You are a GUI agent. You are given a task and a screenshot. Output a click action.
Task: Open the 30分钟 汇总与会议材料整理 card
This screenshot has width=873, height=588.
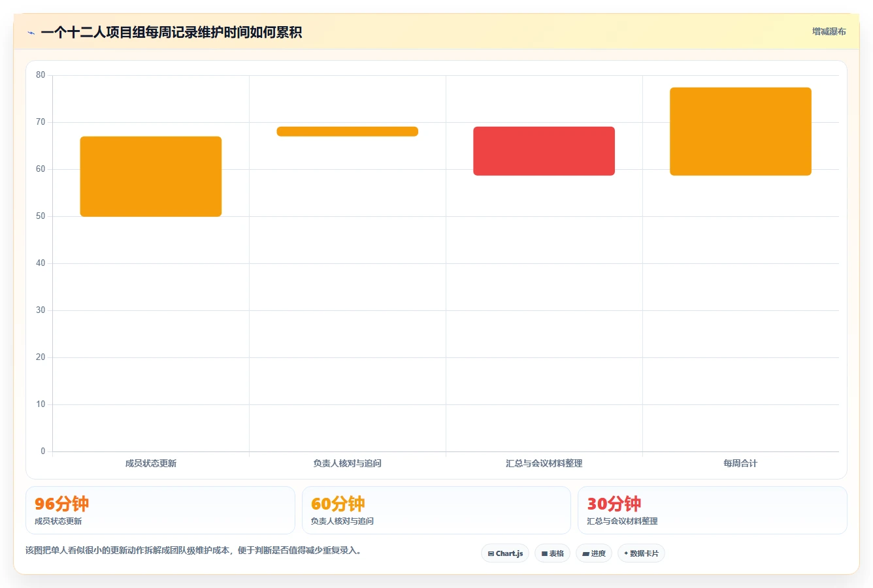point(712,510)
